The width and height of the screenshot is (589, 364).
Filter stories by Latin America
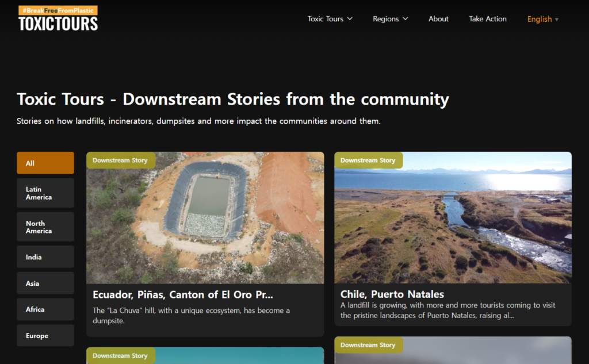[45, 193]
